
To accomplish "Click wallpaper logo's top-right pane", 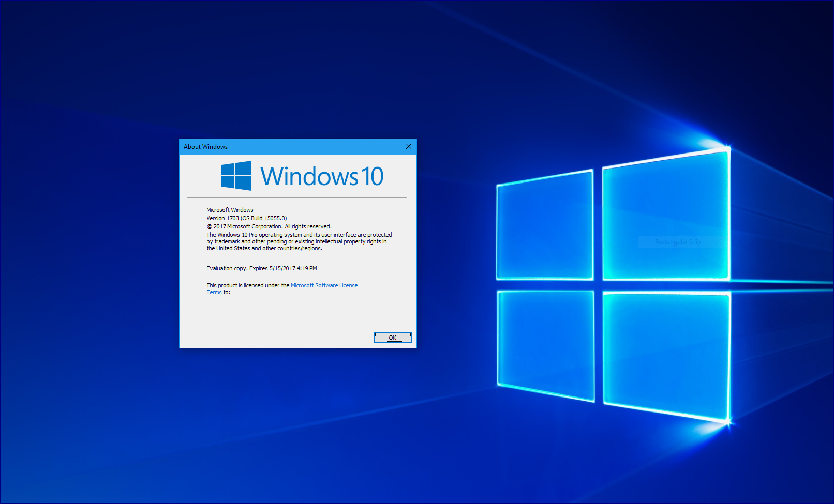I will pyautogui.click(x=666, y=217).
